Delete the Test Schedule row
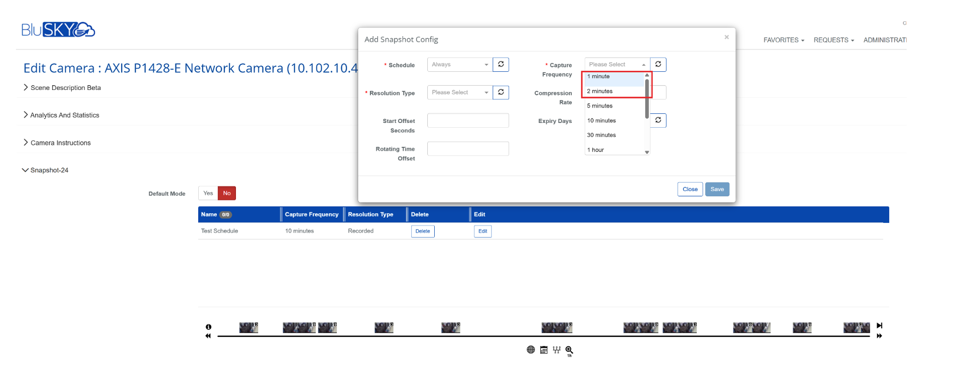This screenshot has height=381, width=980. 423,231
